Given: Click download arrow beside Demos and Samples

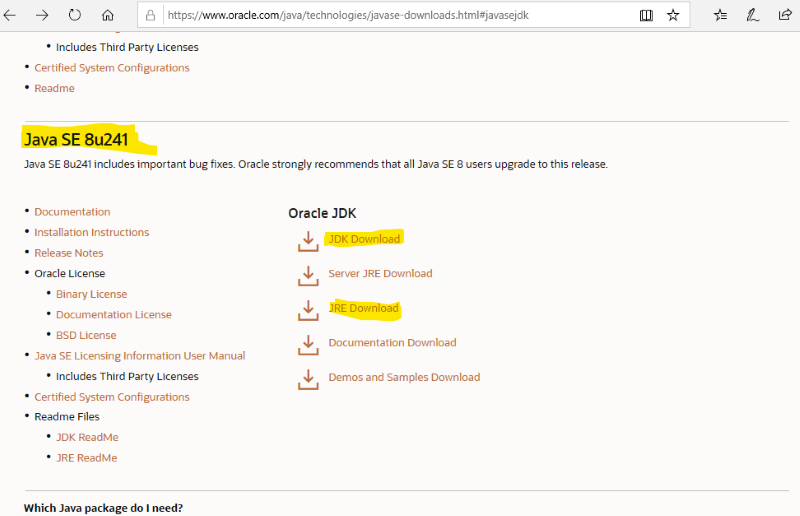Looking at the screenshot, I should point(307,379).
